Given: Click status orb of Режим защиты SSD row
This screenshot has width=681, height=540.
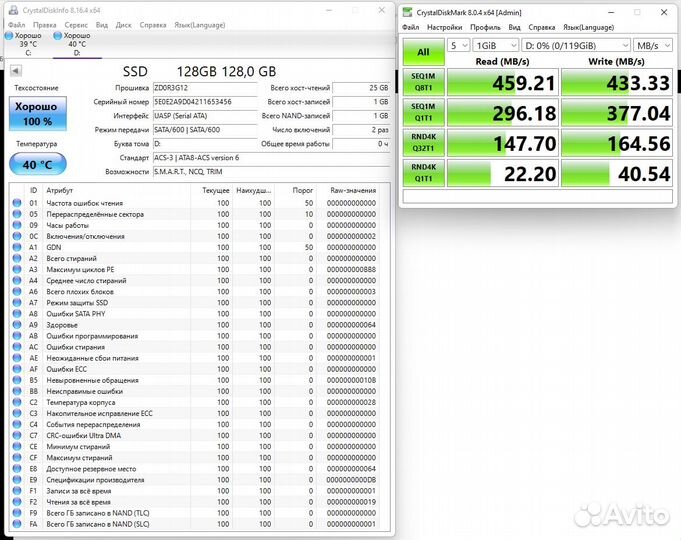Looking at the screenshot, I should point(17,302).
